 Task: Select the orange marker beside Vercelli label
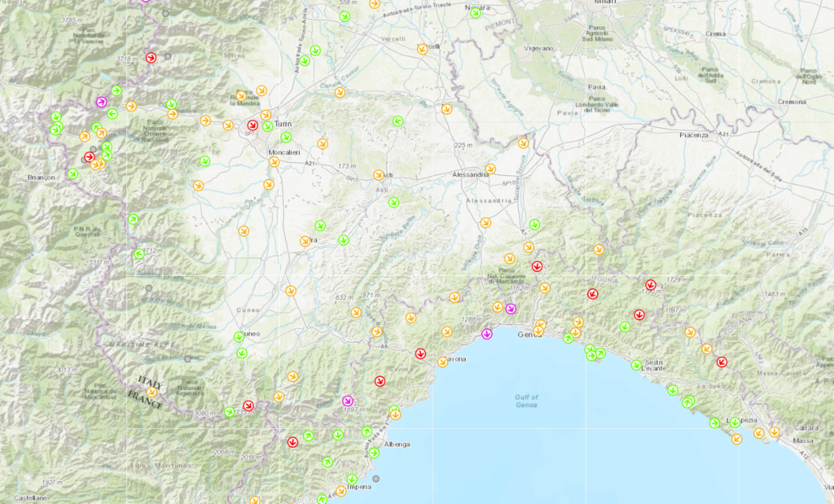423,49
